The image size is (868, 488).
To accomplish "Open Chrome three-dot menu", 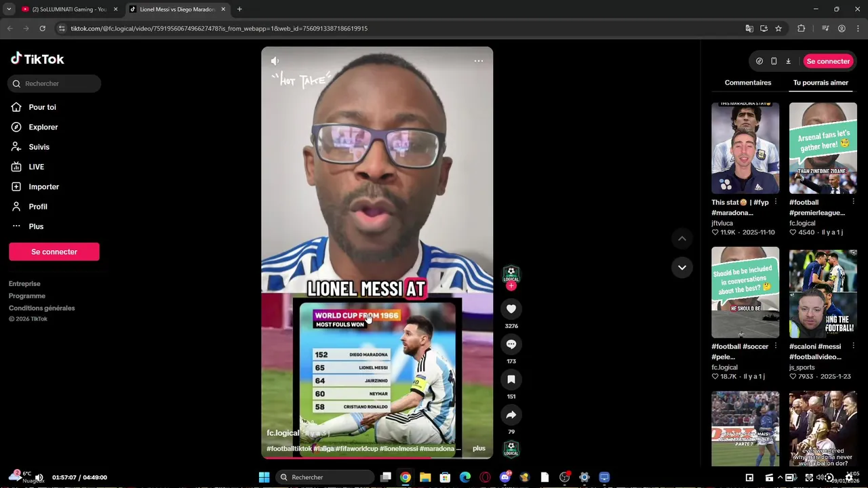I will 858,28.
